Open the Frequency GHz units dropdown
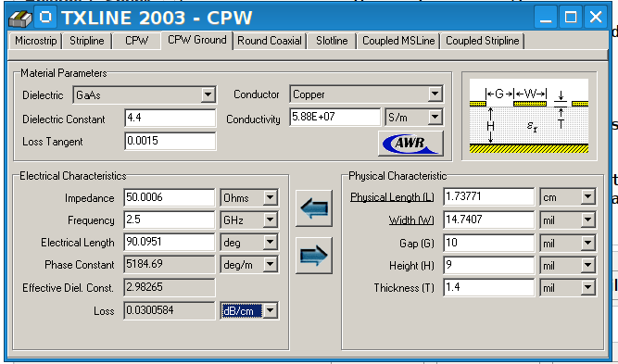This screenshot has width=618, height=364. (x=270, y=220)
